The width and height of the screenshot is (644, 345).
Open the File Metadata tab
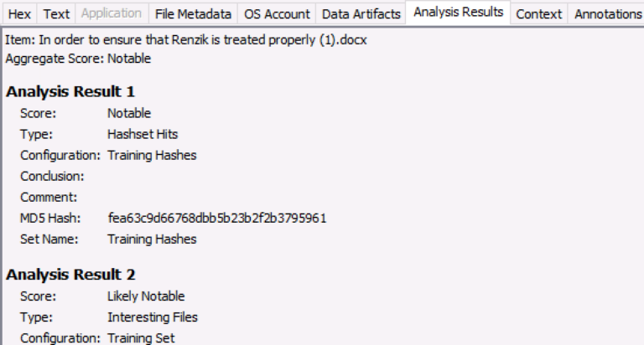(193, 14)
